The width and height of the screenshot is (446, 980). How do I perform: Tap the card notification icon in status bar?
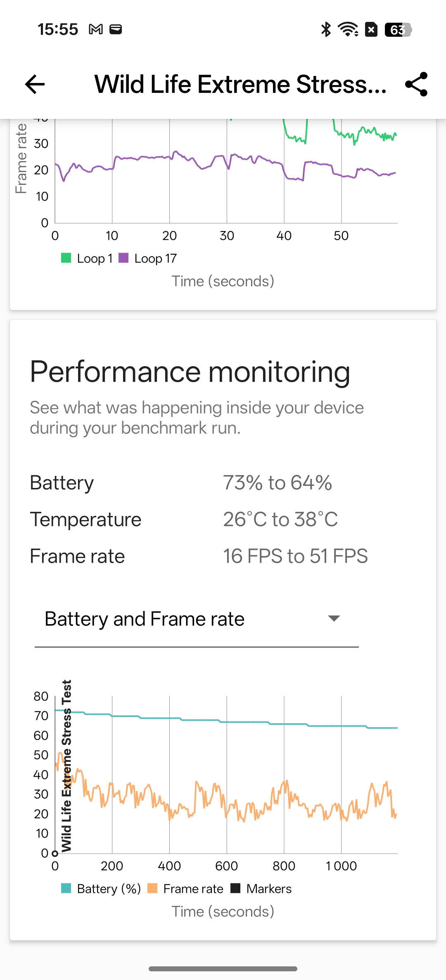[x=116, y=29]
